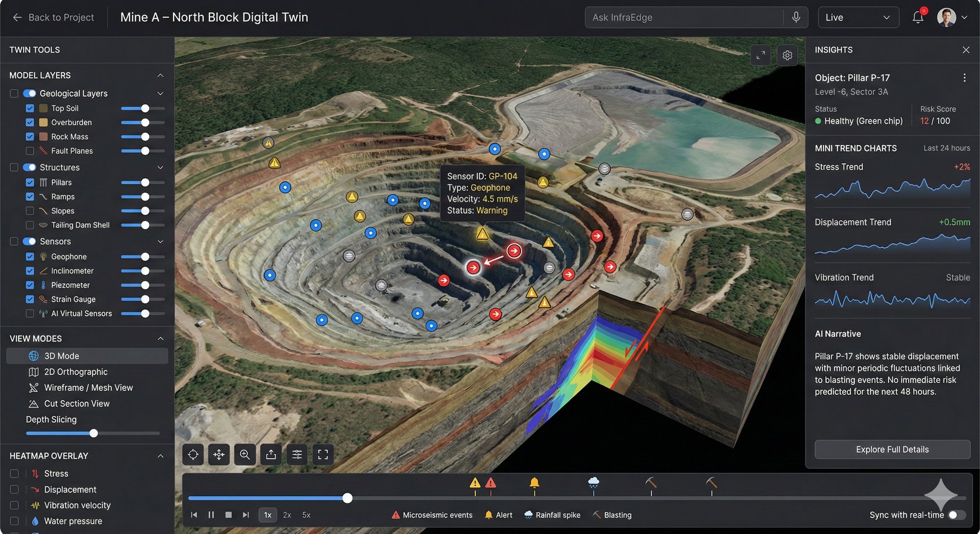Select the recenter target tool
Viewport: 980px width, 534px height.
point(193,454)
